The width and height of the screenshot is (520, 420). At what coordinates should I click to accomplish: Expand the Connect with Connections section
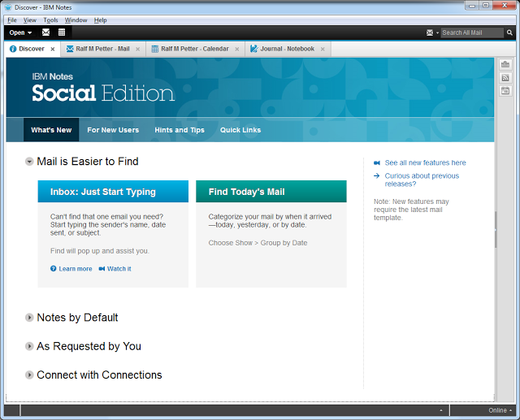tap(29, 375)
